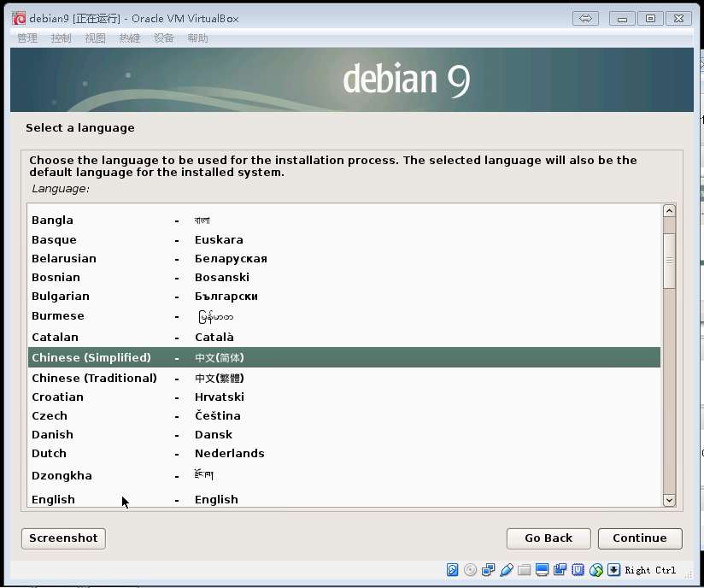Screen dimensions: 704x588
Task: Choose Chinese (Traditional) language
Action: coord(344,378)
